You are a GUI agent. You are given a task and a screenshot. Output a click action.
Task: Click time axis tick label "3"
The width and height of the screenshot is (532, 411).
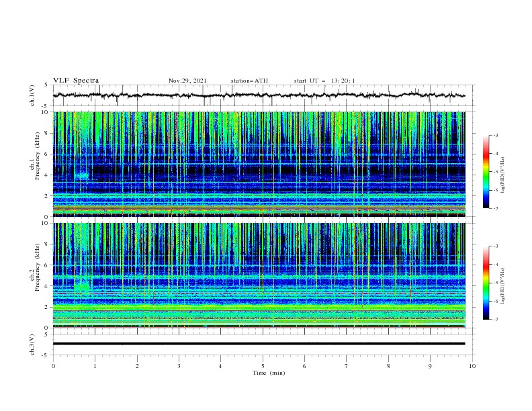tap(179, 366)
